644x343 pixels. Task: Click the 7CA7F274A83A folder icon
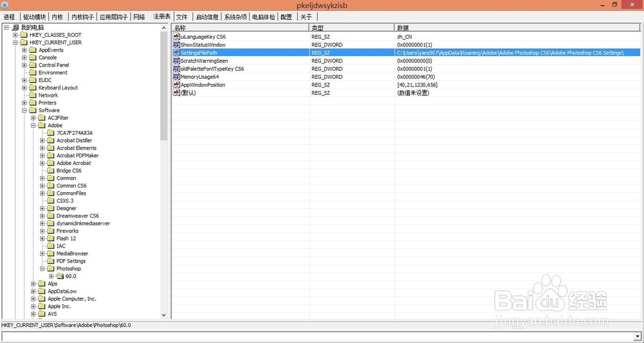tap(50, 133)
